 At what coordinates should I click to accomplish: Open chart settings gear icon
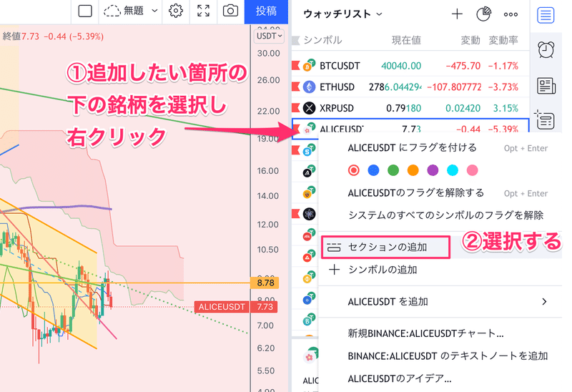click(176, 11)
